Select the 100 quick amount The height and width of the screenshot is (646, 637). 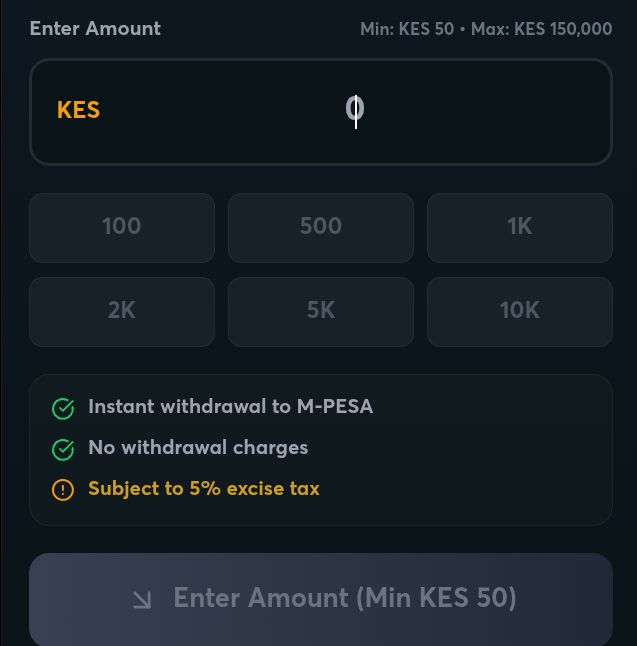click(x=122, y=227)
